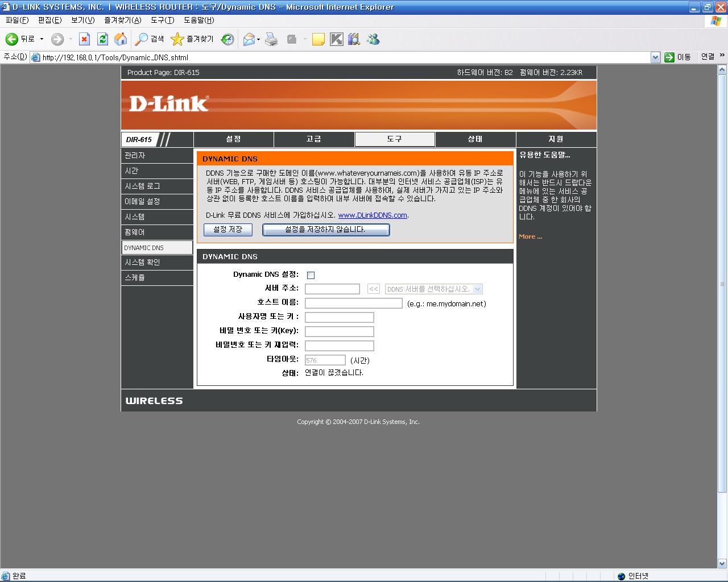Expand the Links toolbar chevron
The width and height of the screenshot is (728, 582).
(x=722, y=56)
